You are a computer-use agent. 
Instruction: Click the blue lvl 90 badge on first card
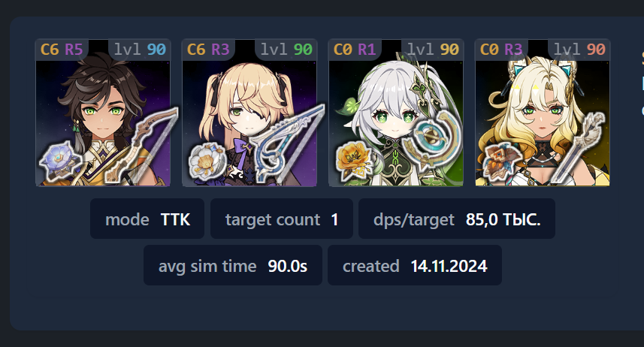pos(140,50)
